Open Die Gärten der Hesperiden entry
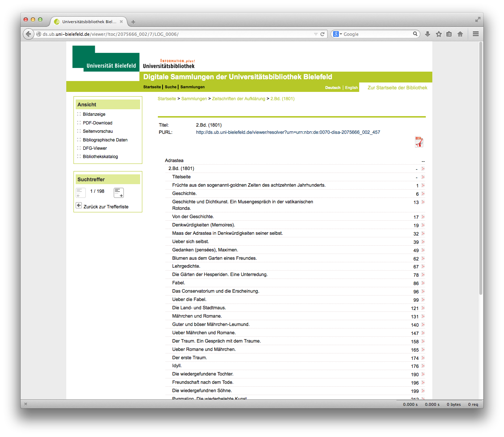The height and width of the screenshot is (437, 504). (x=220, y=275)
